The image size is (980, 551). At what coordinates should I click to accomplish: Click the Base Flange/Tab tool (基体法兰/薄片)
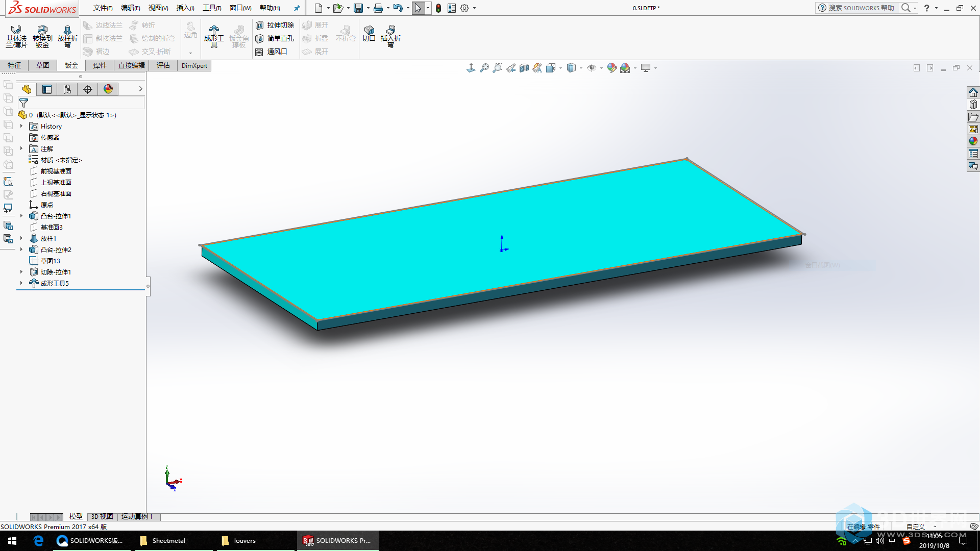(x=16, y=36)
